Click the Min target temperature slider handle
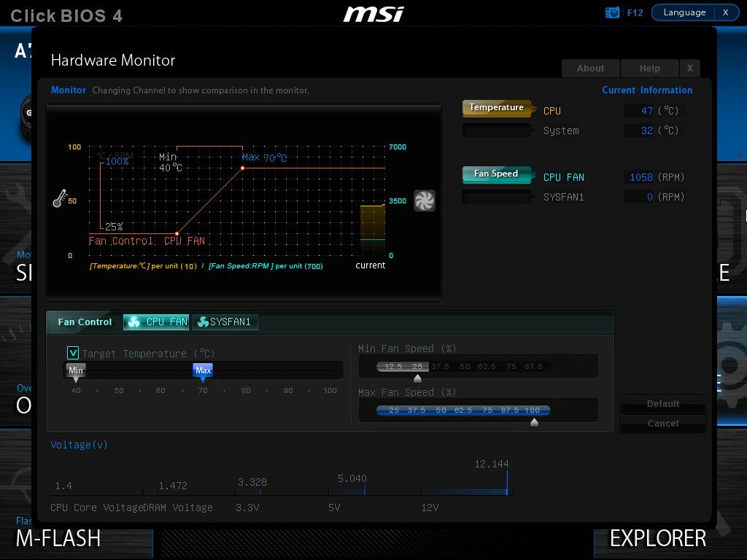This screenshot has height=560, width=747. 76,373
